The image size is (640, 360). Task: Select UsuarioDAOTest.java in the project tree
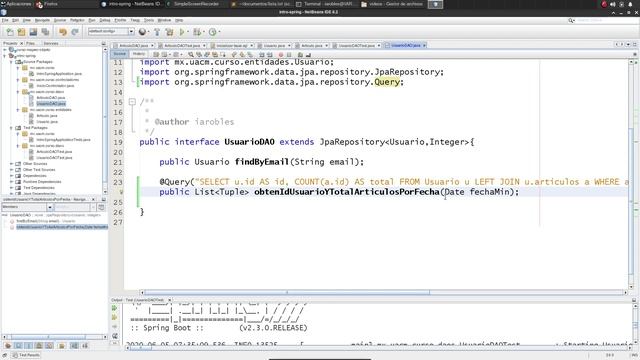click(x=54, y=158)
